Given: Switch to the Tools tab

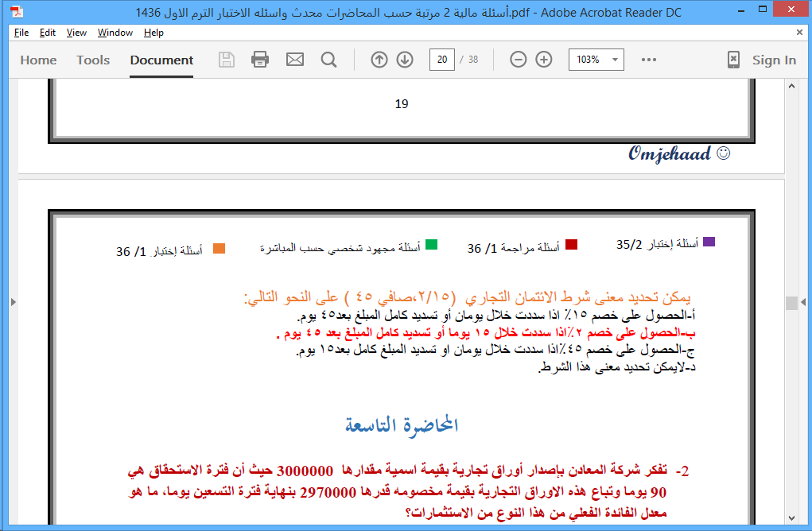Looking at the screenshot, I should click(x=93, y=60).
